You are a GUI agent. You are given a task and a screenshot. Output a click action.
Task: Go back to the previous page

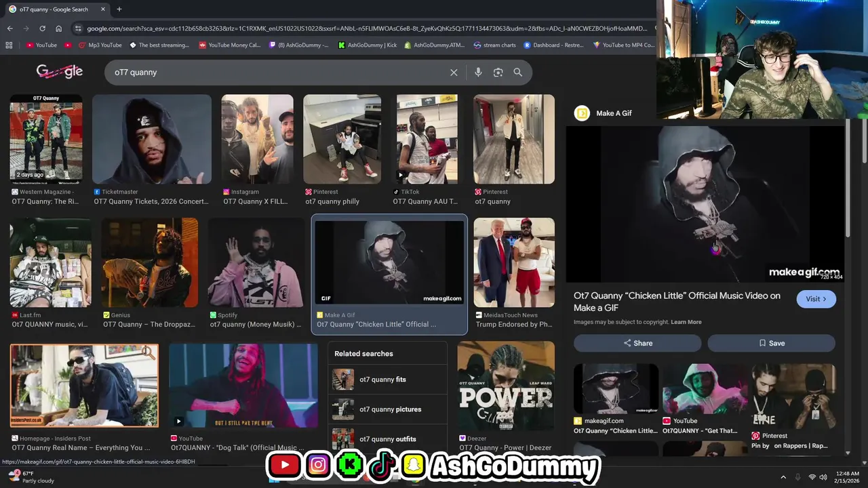tap(9, 28)
